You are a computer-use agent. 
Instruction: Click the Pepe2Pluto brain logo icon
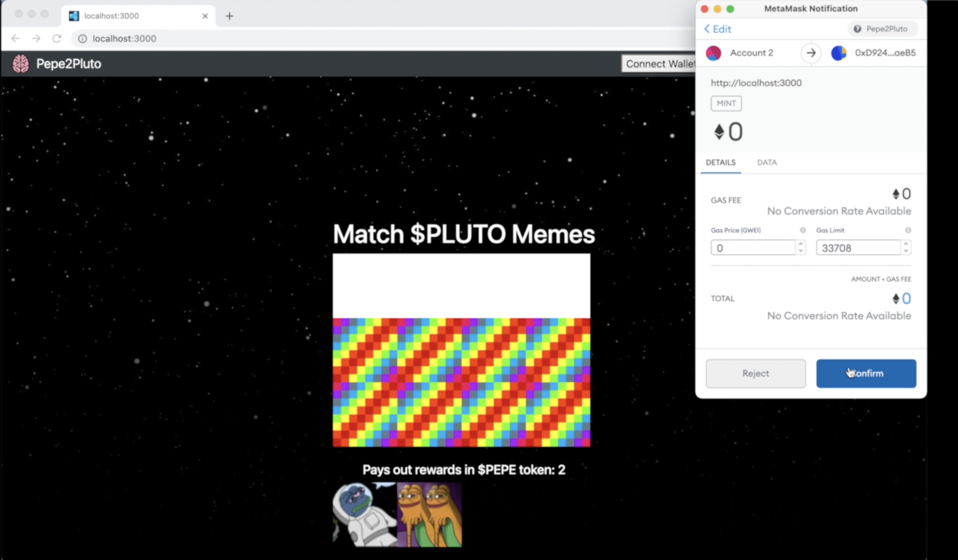[x=20, y=64]
